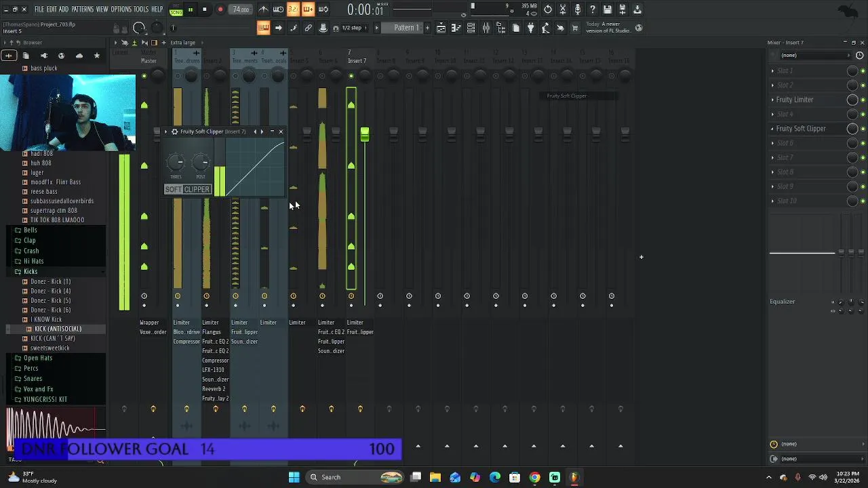The height and width of the screenshot is (488, 868).
Task: Click the audio editor scissors icon
Action: 563,9
